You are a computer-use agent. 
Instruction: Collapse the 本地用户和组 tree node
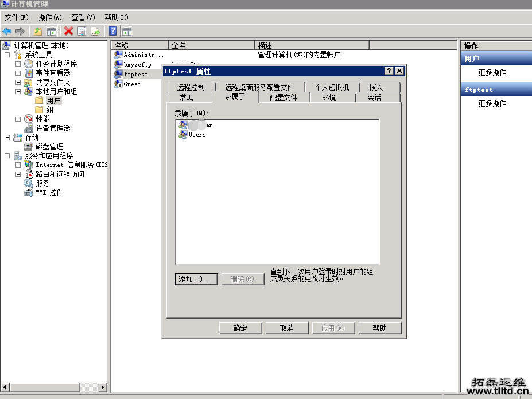(x=17, y=91)
